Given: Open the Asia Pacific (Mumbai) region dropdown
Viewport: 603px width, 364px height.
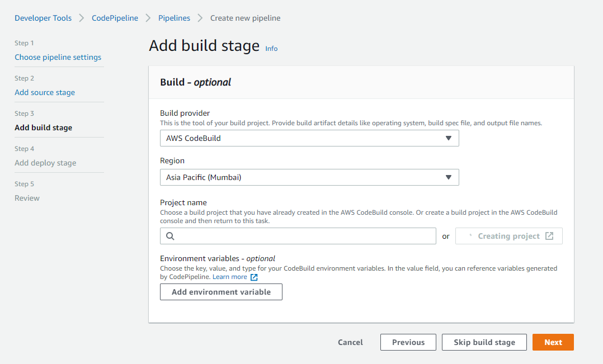Looking at the screenshot, I should (309, 177).
